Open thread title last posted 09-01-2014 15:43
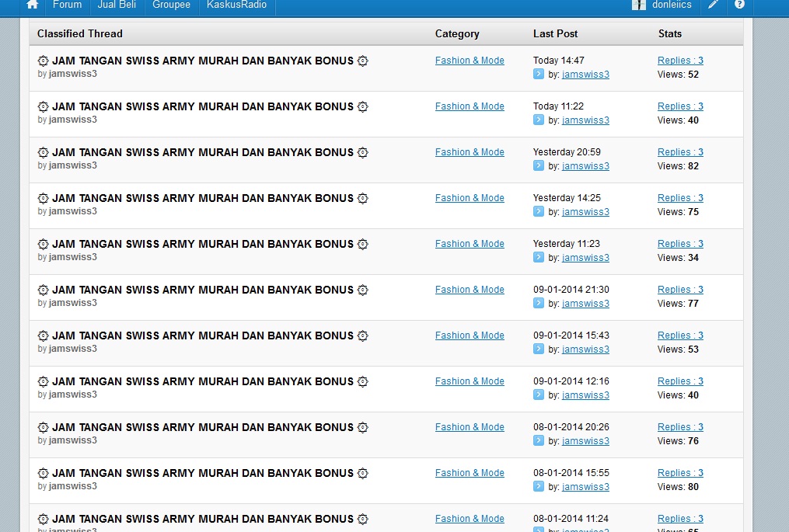 203,336
